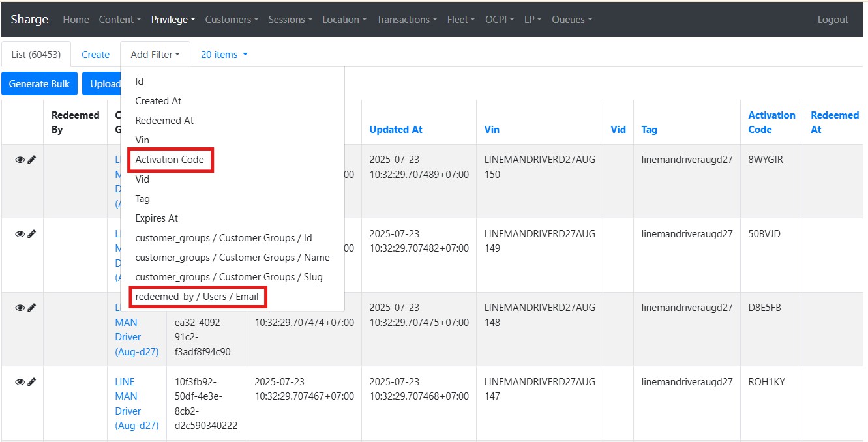
Task: Click the pencil edit icon for VIN 150 row
Action: click(x=31, y=160)
